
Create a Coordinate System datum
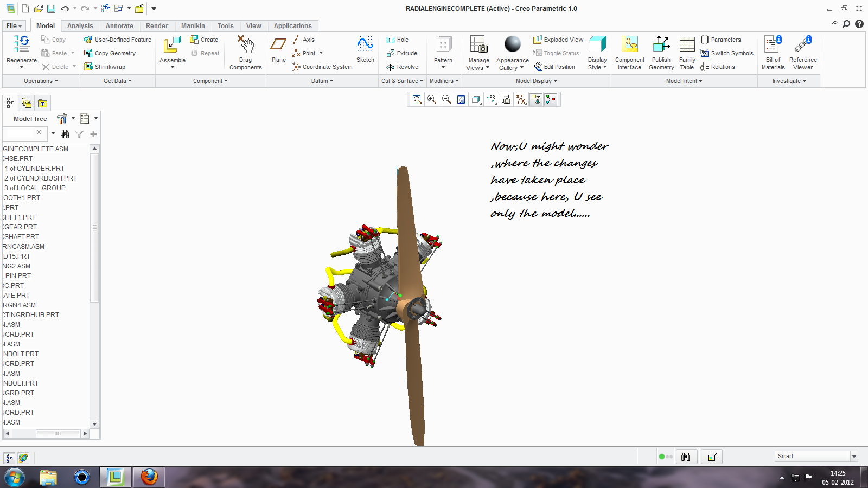pyautogui.click(x=322, y=67)
